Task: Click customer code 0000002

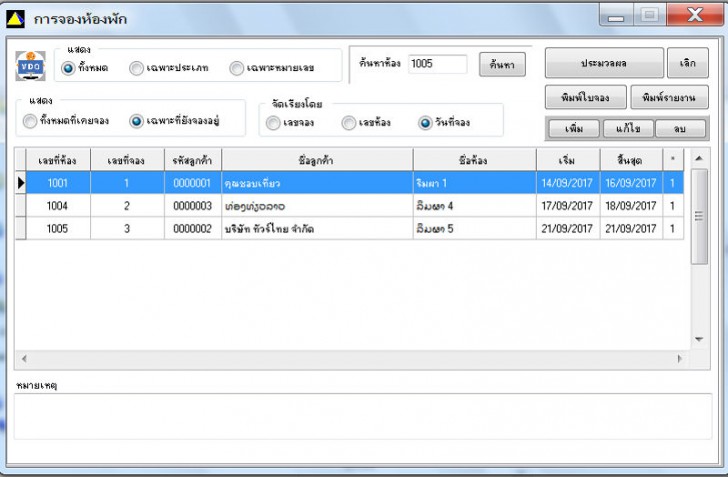Action: pyautogui.click(x=193, y=229)
